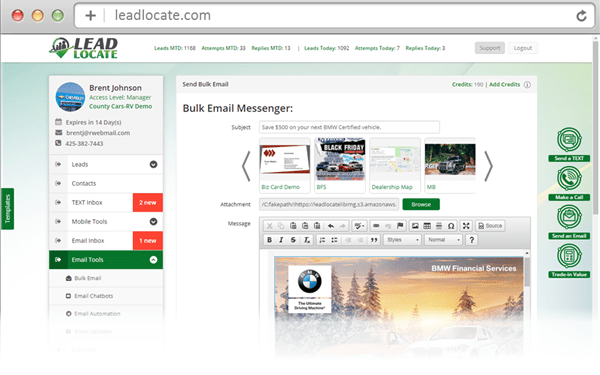600x375 pixels.
Task: Click the green Browse button
Action: [x=421, y=204]
